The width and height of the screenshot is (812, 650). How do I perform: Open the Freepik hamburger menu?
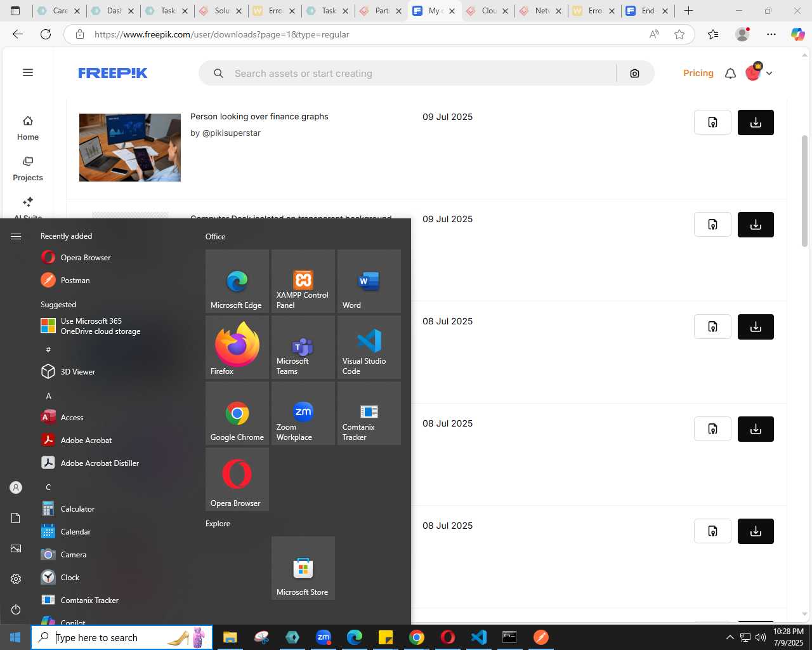tap(28, 72)
